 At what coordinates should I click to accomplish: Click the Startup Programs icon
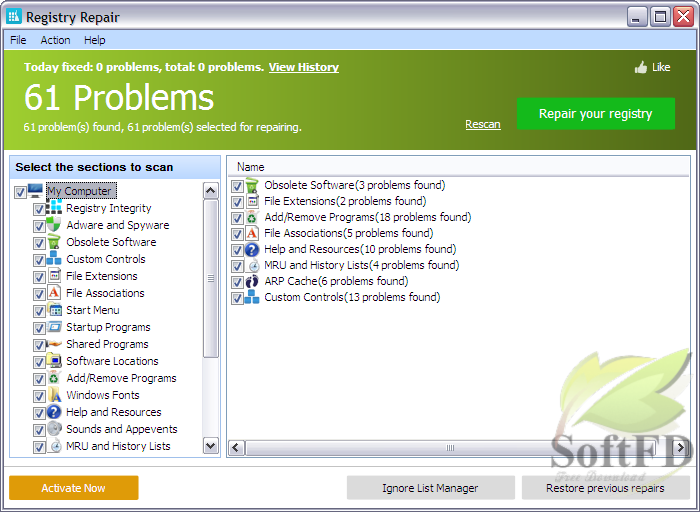[54, 326]
